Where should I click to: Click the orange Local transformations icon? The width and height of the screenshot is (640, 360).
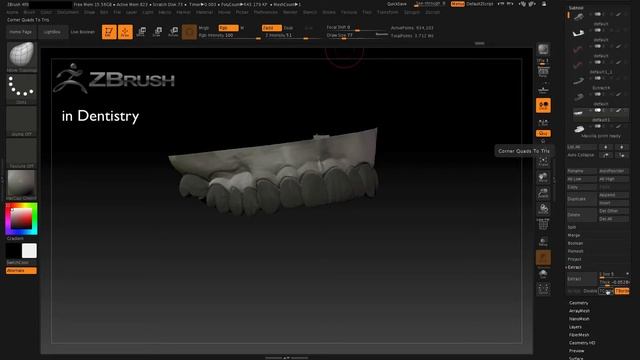(543, 105)
